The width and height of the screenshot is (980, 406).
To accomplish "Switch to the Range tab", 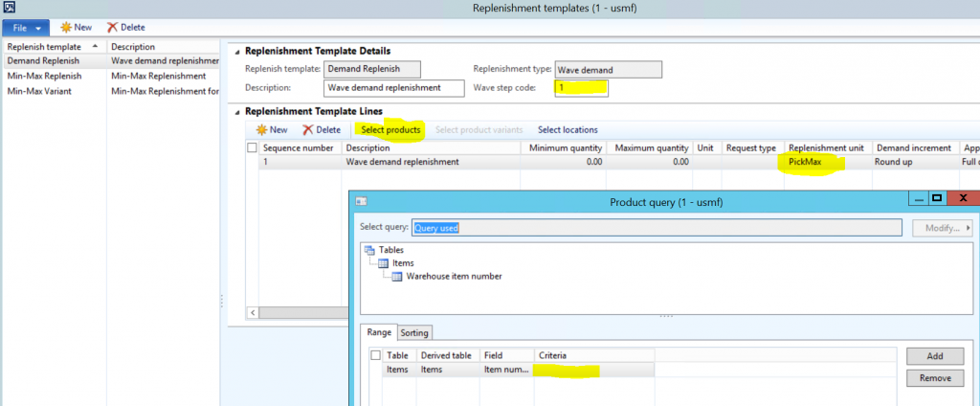I will pyautogui.click(x=379, y=332).
